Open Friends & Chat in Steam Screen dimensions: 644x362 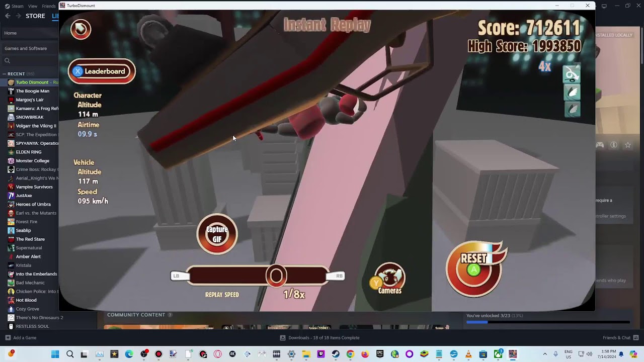pyautogui.click(x=621, y=338)
